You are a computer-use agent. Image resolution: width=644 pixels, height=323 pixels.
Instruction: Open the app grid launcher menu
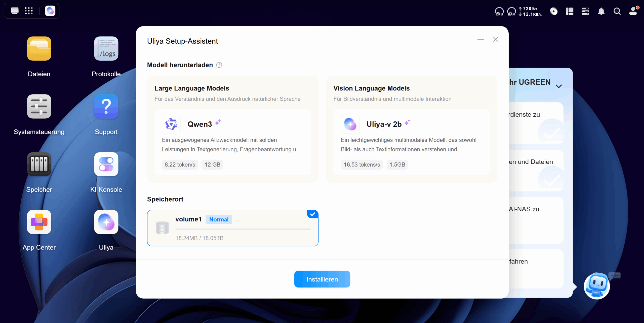[x=29, y=11]
